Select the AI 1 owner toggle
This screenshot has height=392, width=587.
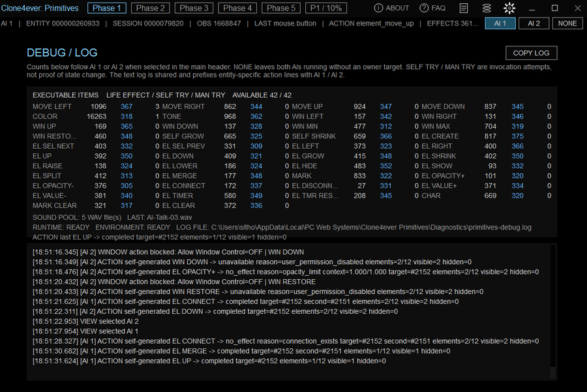[x=500, y=23]
